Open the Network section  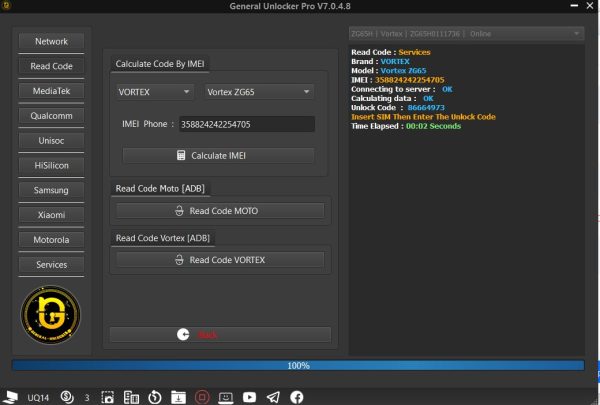51,41
